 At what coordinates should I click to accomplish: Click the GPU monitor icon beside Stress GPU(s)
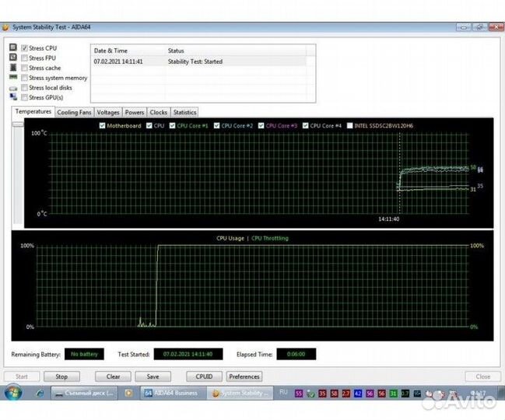[x=12, y=98]
